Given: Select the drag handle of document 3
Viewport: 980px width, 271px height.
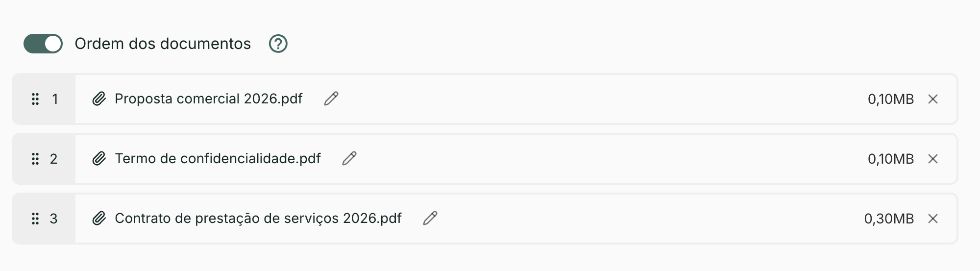Looking at the screenshot, I should coord(35,219).
